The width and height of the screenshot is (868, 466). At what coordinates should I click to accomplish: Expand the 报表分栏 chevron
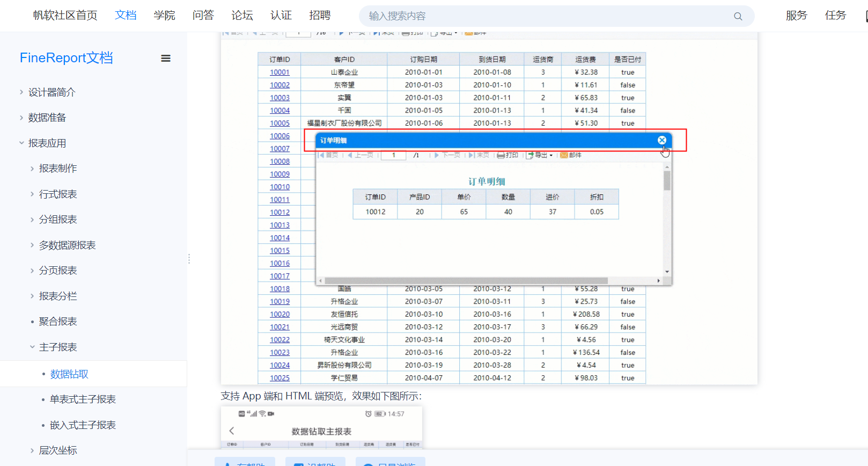click(x=32, y=296)
